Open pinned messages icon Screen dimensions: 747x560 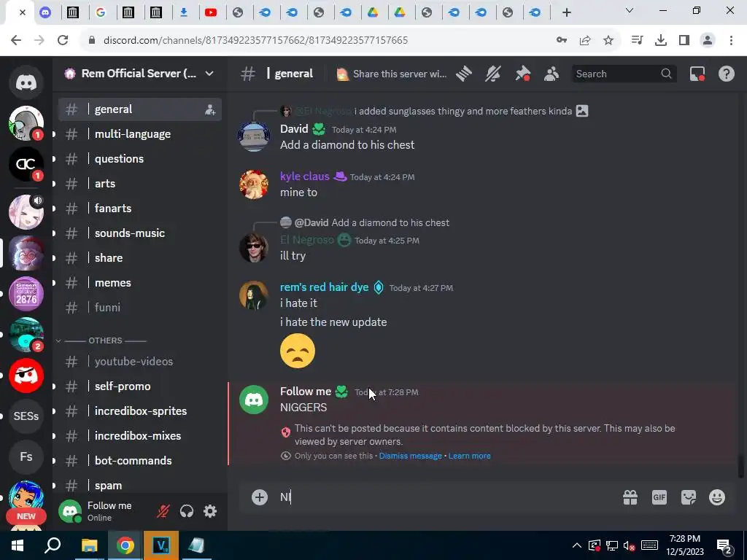(522, 74)
